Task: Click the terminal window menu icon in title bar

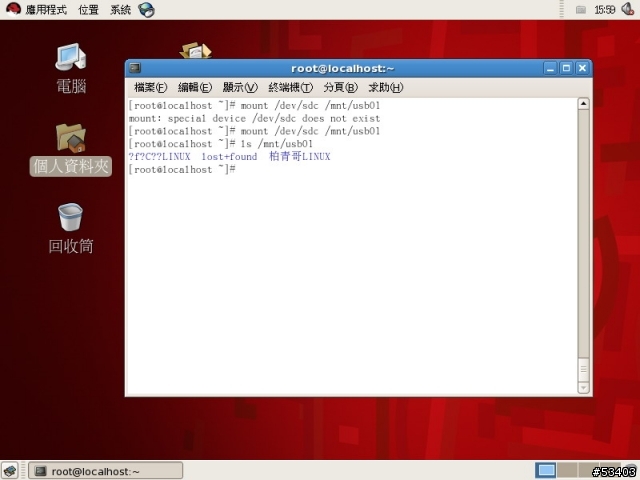Action: coord(135,68)
